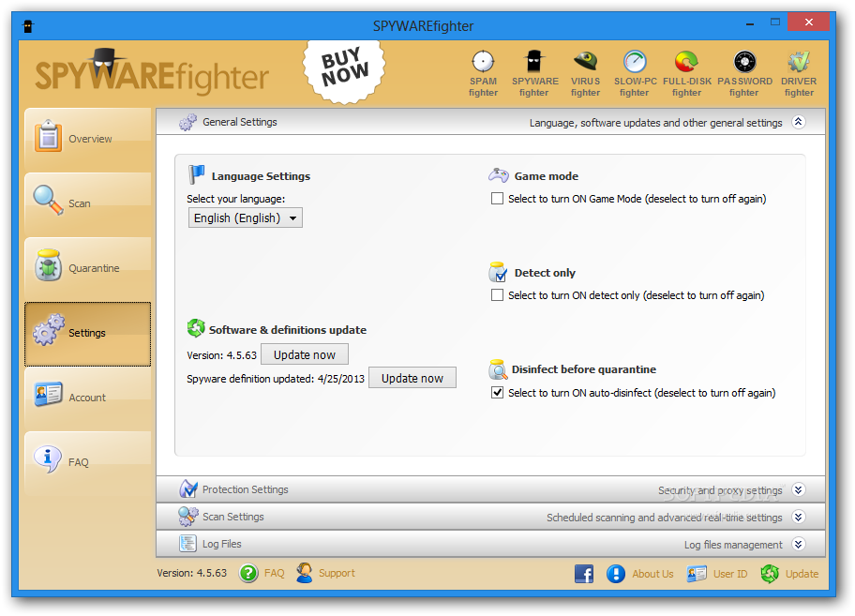Enable detect only checkbox
This screenshot has width=855, height=616.
pyautogui.click(x=497, y=295)
